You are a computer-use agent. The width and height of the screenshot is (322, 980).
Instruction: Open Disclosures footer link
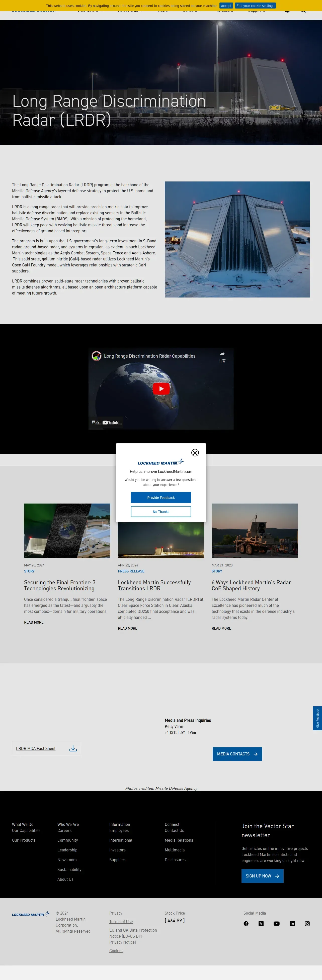point(175,860)
